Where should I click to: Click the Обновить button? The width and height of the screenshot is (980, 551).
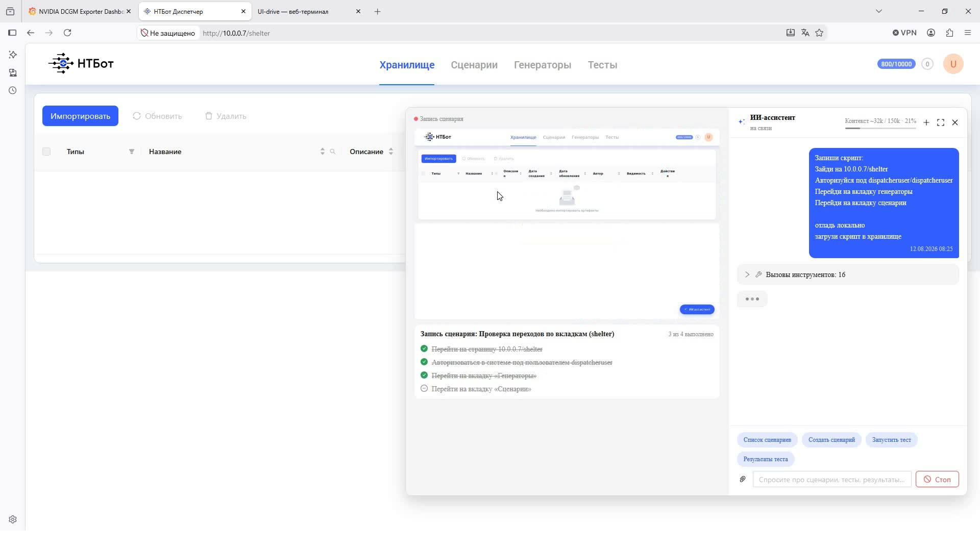point(157,116)
